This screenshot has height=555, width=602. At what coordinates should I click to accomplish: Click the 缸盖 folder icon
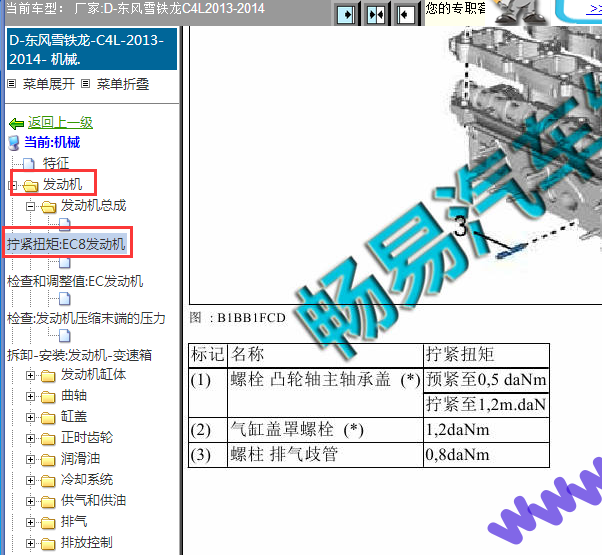(48, 418)
